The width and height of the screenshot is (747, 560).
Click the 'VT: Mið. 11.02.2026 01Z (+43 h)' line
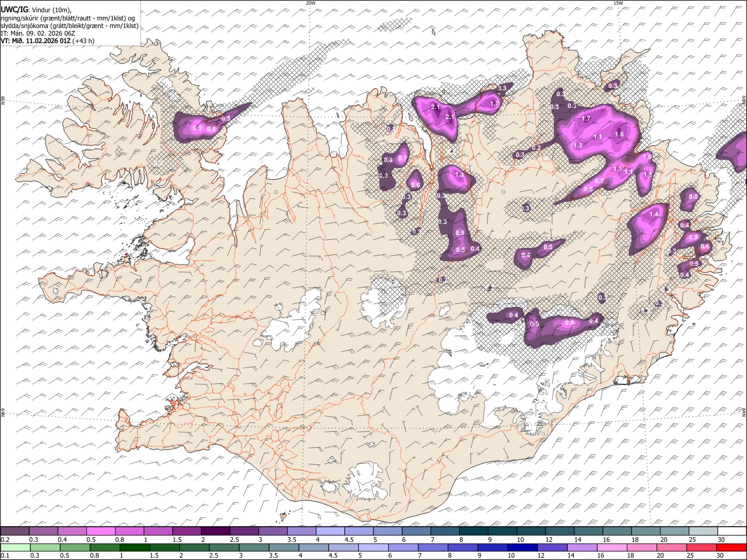pyautogui.click(x=47, y=41)
